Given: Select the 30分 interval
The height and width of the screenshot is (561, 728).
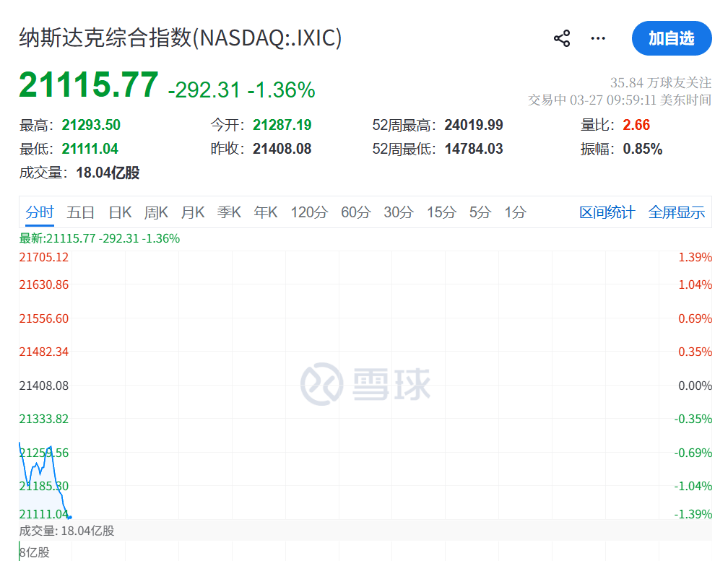Looking at the screenshot, I should pyautogui.click(x=397, y=212).
